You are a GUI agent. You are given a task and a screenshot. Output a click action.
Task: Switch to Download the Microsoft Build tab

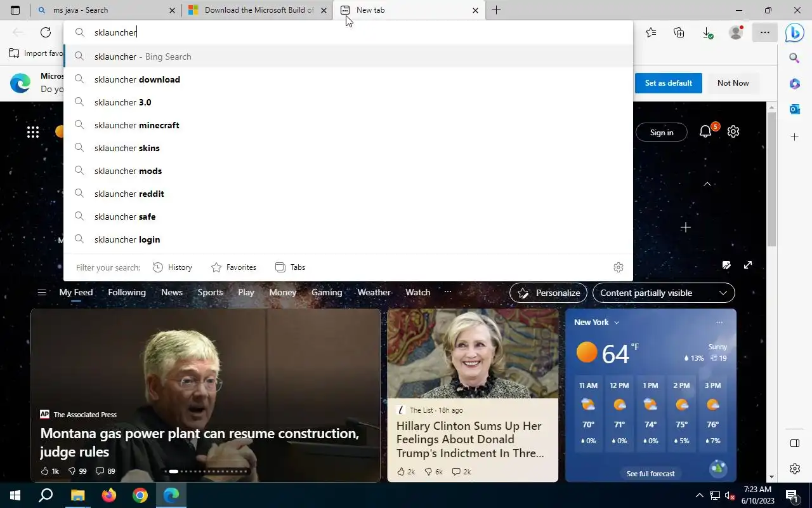click(x=258, y=10)
